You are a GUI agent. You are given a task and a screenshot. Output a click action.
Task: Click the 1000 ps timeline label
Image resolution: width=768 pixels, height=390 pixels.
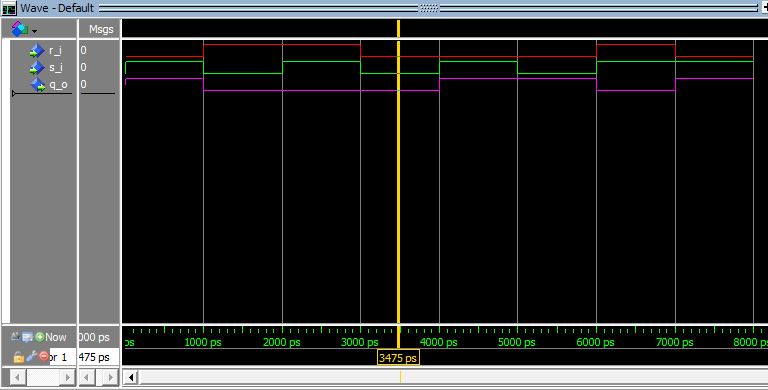point(203,342)
